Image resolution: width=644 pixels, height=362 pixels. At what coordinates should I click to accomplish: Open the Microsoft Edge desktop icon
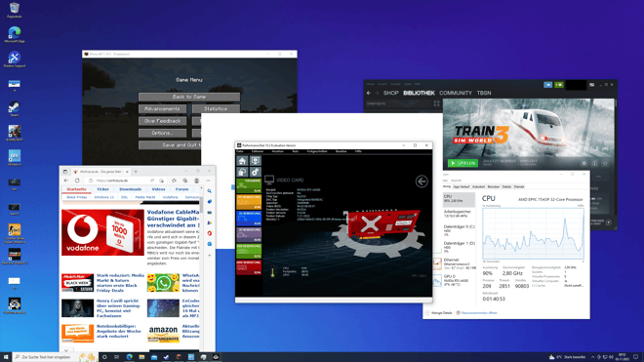click(x=15, y=34)
